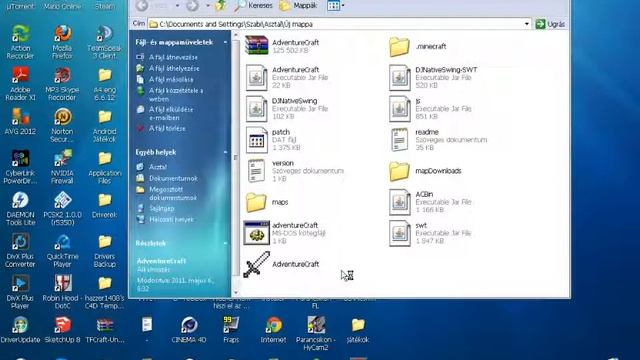Click the Ugrás go button
This screenshot has height=360, width=640.
[x=551, y=24]
